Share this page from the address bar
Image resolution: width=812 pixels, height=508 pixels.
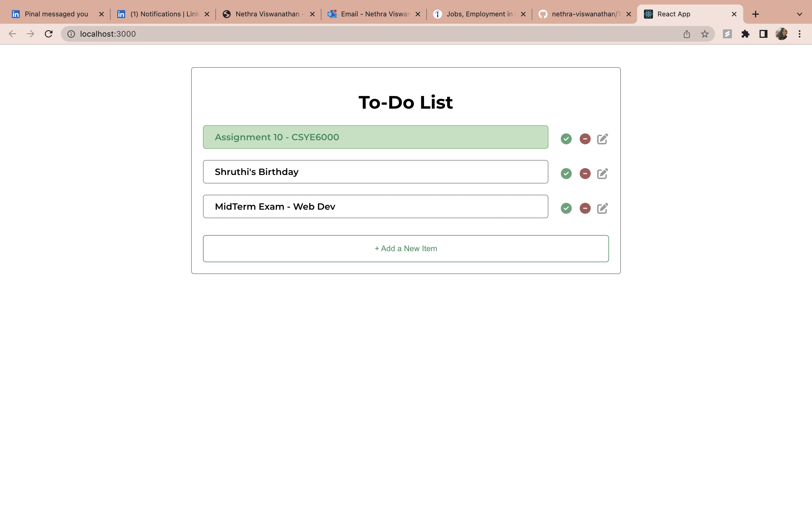[x=687, y=34]
